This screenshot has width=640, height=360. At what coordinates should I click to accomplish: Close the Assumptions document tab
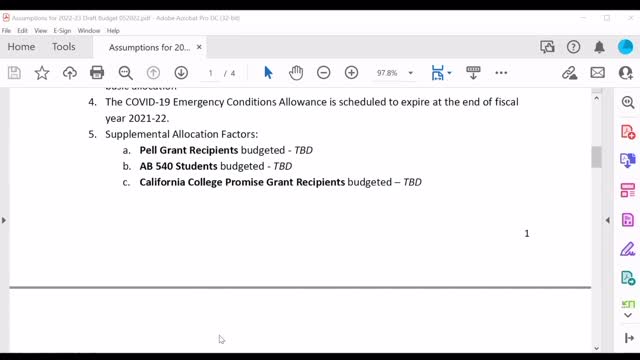(199, 47)
